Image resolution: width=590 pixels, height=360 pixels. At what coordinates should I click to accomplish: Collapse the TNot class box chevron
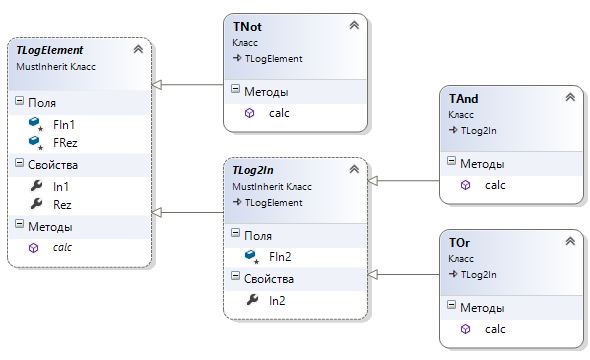tap(354, 26)
